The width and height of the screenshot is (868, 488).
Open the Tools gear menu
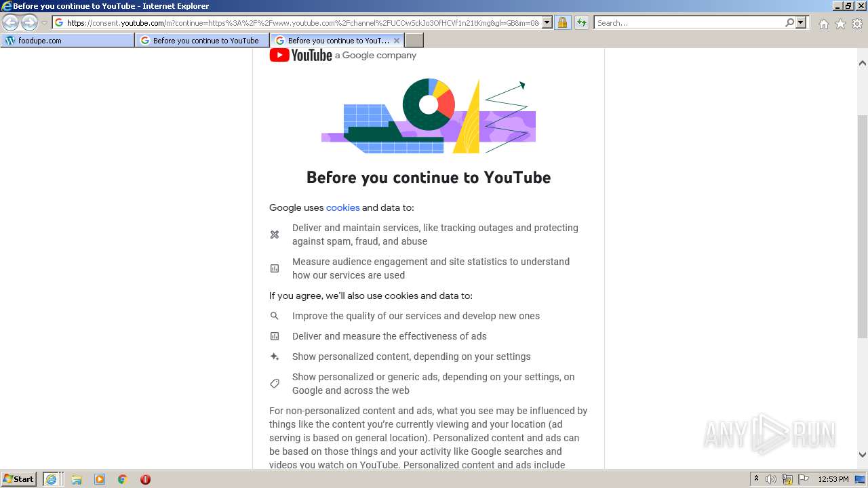click(x=857, y=24)
